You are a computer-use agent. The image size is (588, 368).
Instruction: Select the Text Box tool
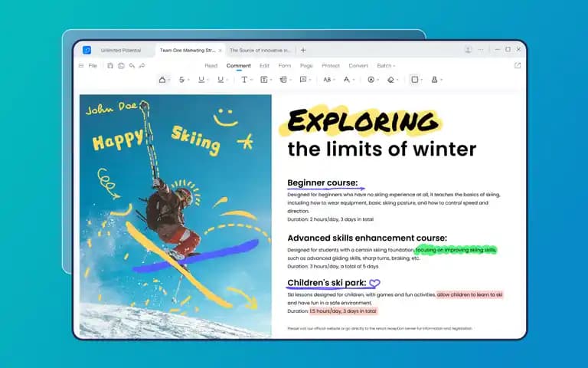point(264,80)
